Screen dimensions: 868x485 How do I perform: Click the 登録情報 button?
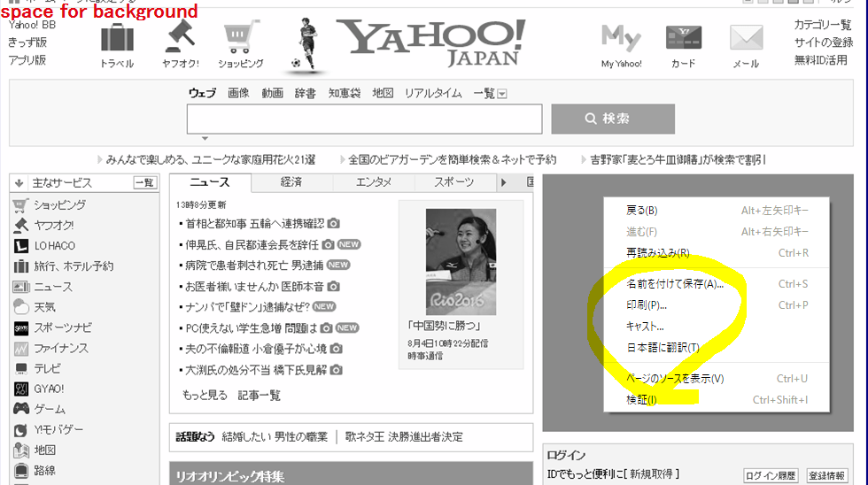[827, 475]
